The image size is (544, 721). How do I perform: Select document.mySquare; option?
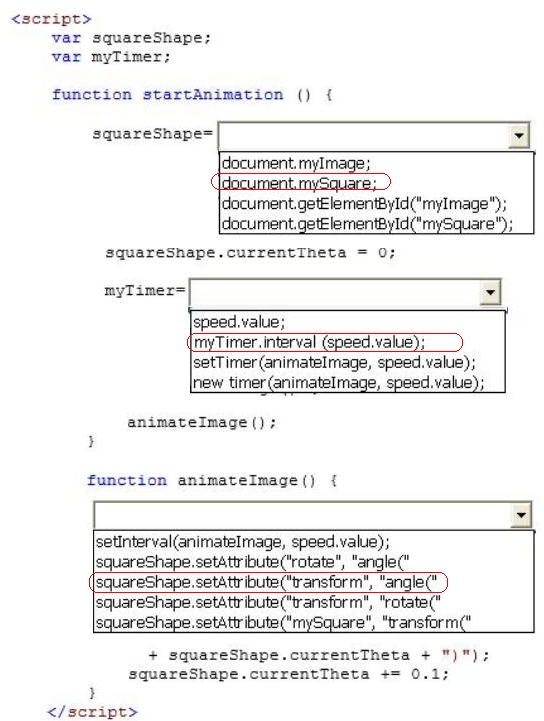(299, 183)
